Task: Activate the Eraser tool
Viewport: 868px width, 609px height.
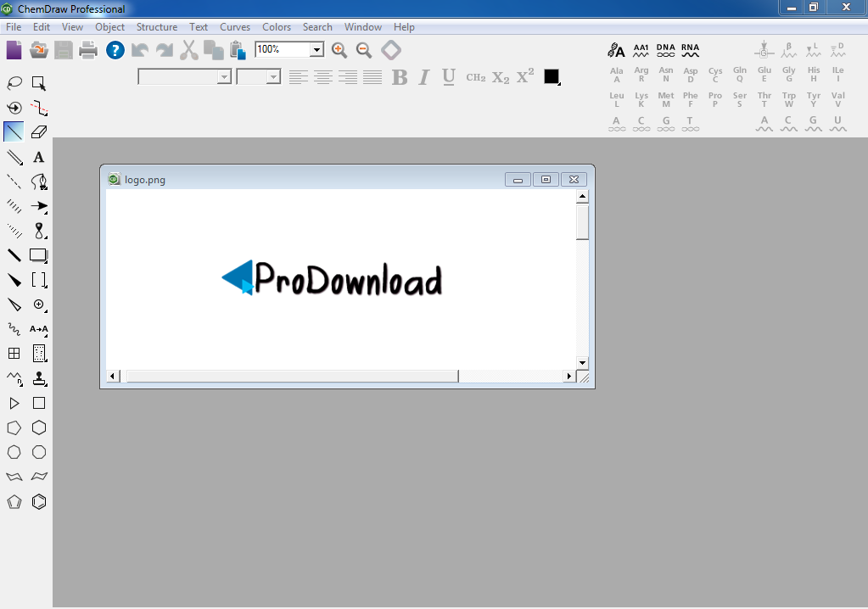Action: [x=39, y=131]
